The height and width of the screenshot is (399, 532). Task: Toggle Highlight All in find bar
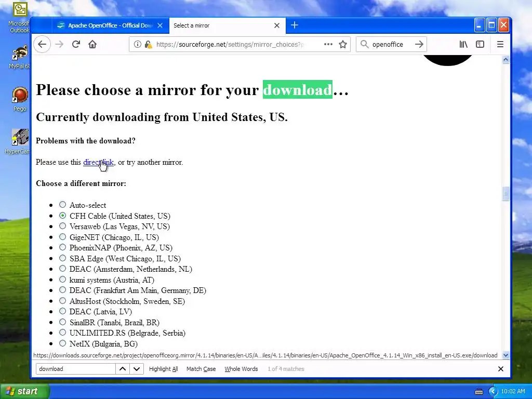click(x=163, y=369)
